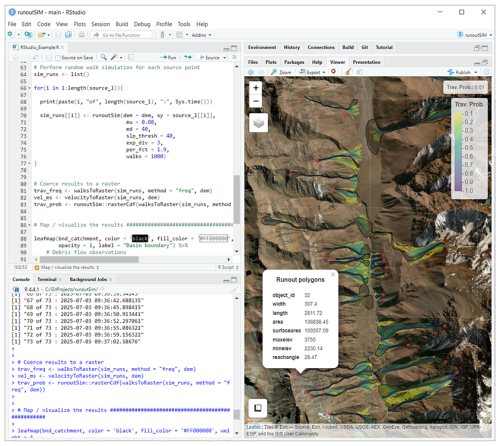The image size is (500, 446).
Task: Collapse the section fold arrow at line 86
Action: (29, 225)
